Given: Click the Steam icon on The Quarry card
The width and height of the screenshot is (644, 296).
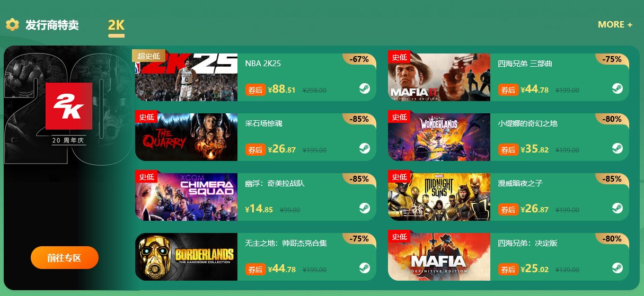Looking at the screenshot, I should (364, 148).
